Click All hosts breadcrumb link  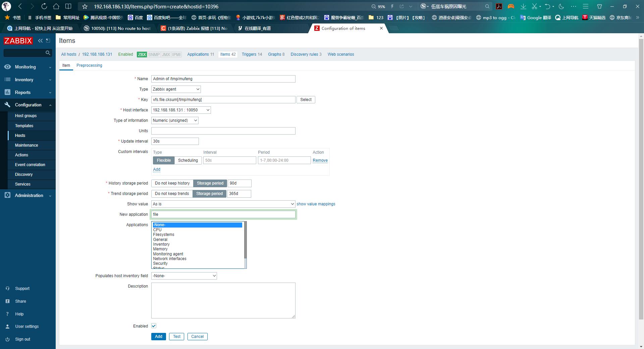pos(69,54)
